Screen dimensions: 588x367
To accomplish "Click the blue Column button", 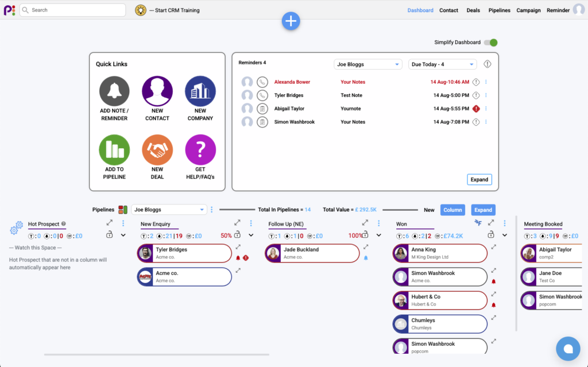I will [x=452, y=210].
